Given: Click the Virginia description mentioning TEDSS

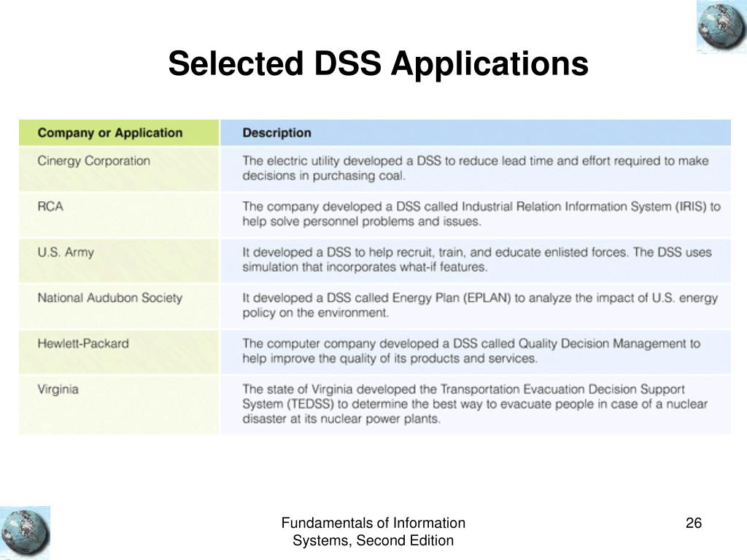Looking at the screenshot, I should pos(475,404).
